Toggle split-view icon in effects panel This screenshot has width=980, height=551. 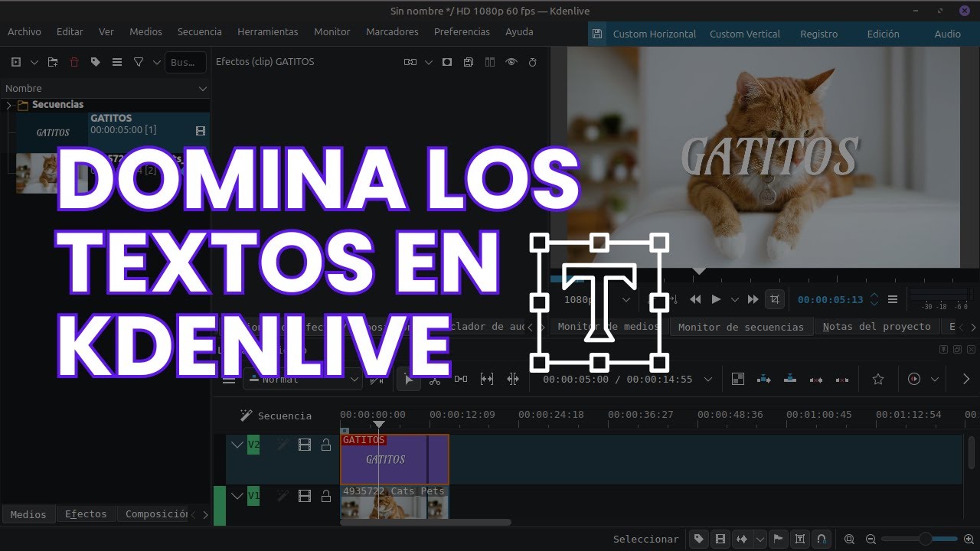pos(490,62)
